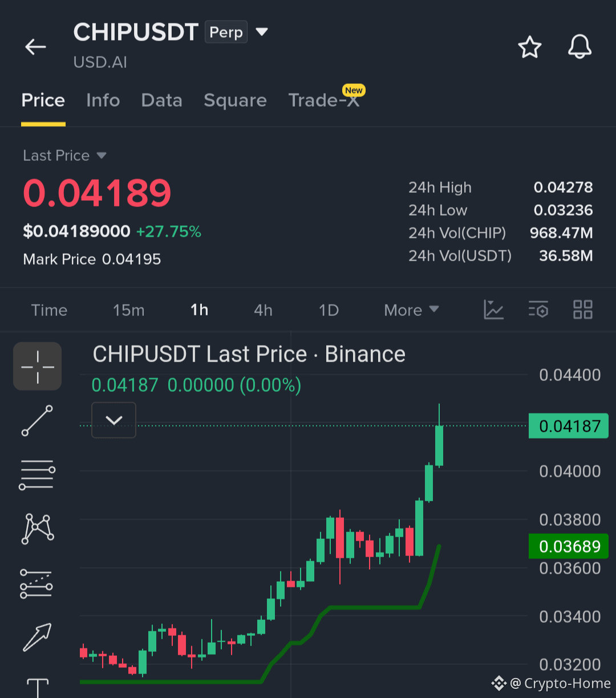The width and height of the screenshot is (616, 698).
Task: Select the 1h chart interval
Action: 200,310
